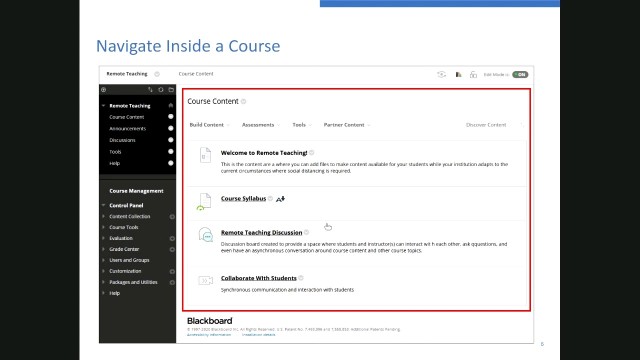Click the home icon beside Remote Teaching menu
The image size is (640, 360).
(x=171, y=105)
